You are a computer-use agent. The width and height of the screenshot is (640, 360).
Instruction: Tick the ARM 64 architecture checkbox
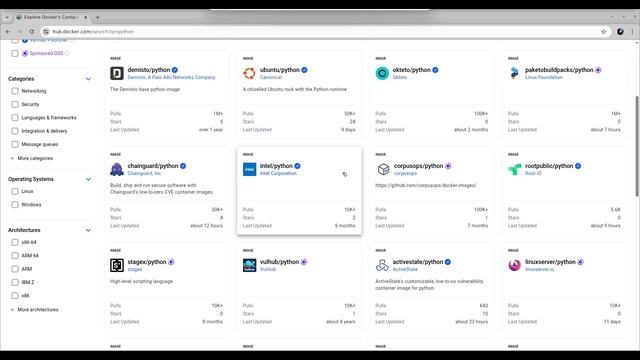(x=15, y=256)
